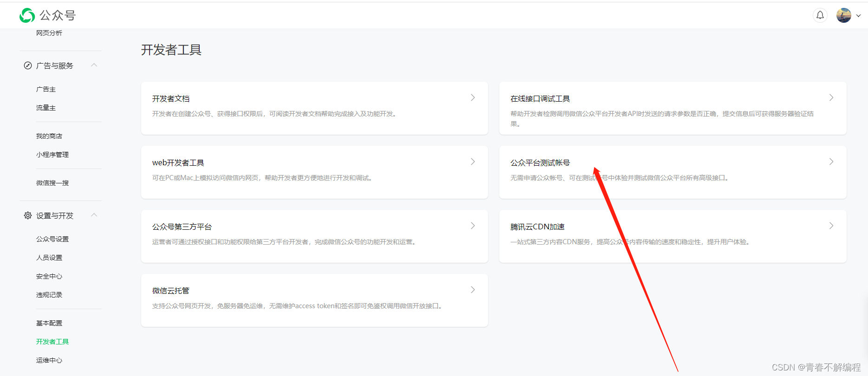868x376 pixels.
Task: Open the web开发者工具 card title
Action: pos(178,162)
